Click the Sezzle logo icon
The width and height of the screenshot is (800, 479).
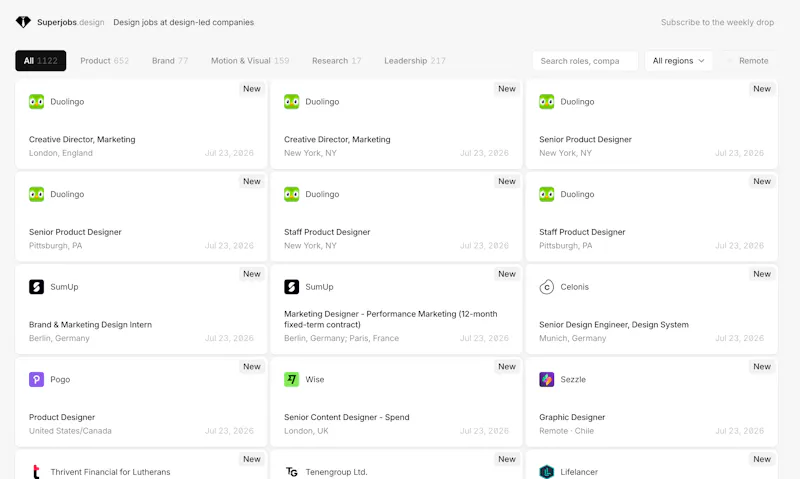[546, 380]
